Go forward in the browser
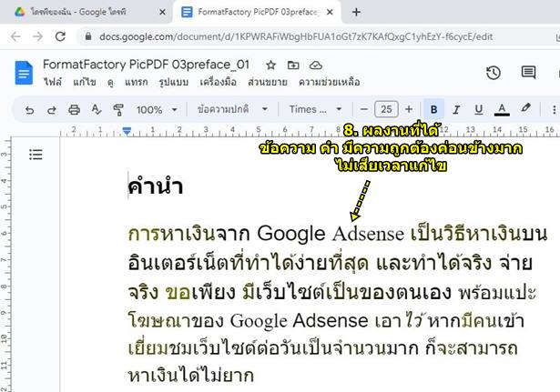560x392 pixels. tap(38, 36)
